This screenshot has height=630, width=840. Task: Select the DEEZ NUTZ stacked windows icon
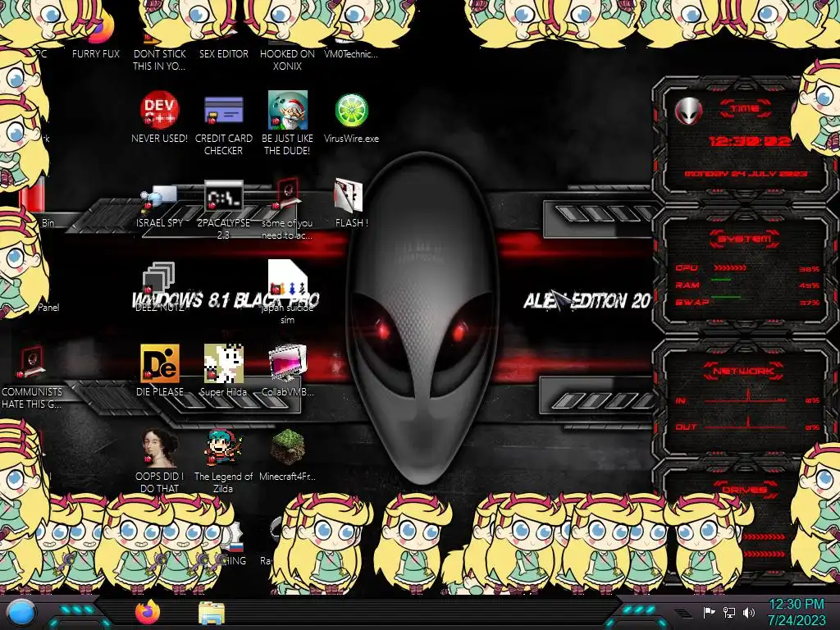pos(159,279)
